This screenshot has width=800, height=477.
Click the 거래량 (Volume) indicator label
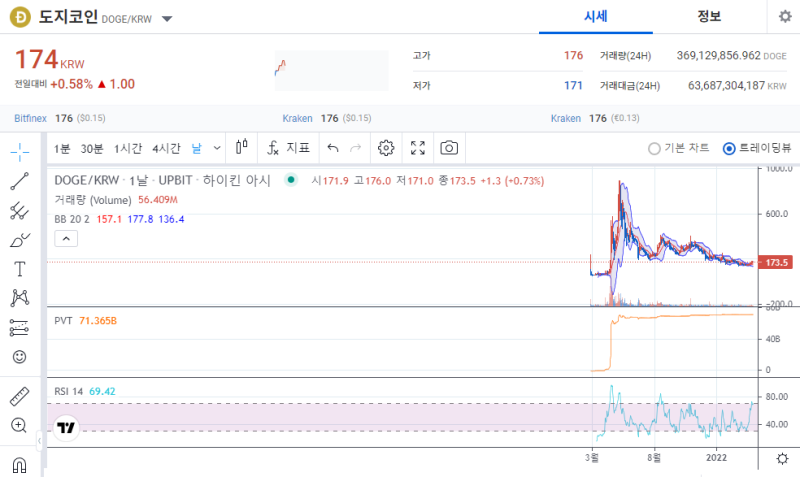pos(93,200)
